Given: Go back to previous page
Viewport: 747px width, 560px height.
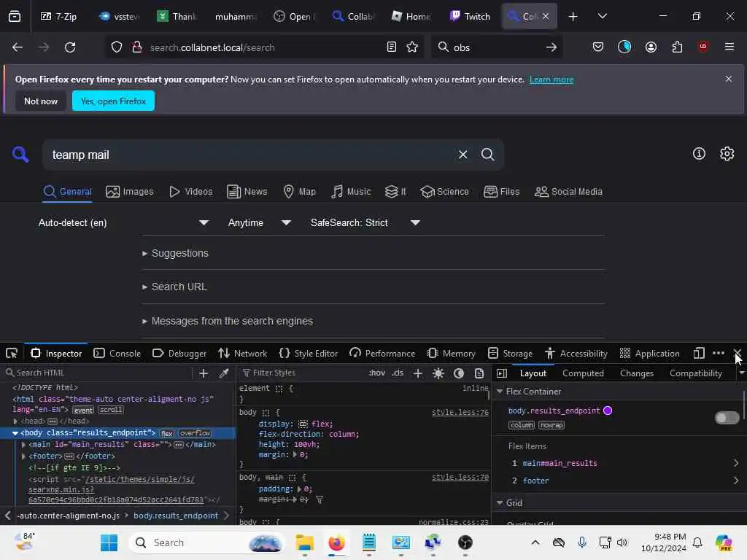Looking at the screenshot, I should [x=18, y=47].
